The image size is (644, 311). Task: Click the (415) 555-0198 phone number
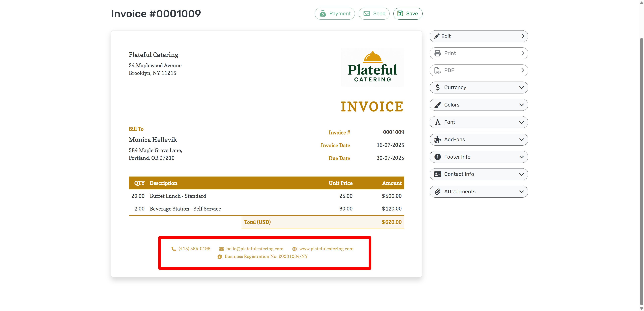click(194, 249)
